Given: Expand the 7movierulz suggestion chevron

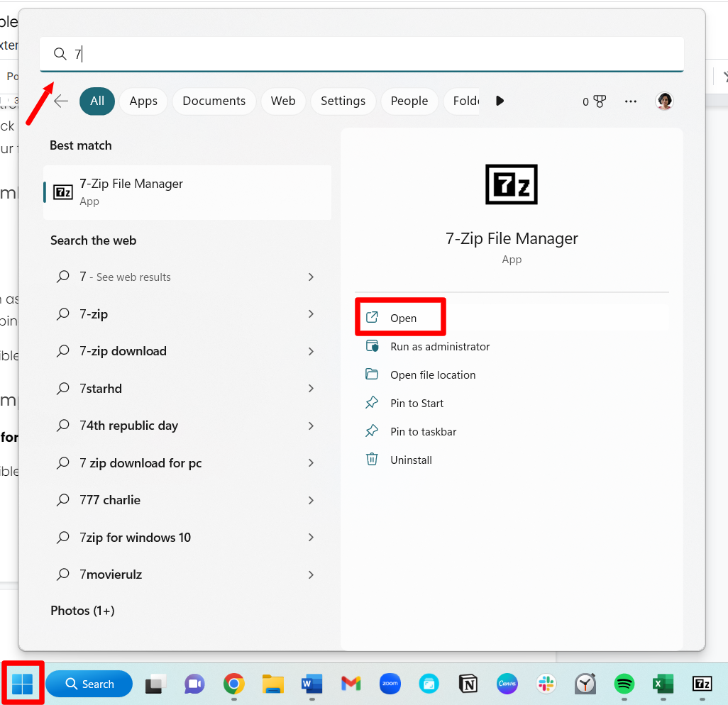Looking at the screenshot, I should pyautogui.click(x=311, y=574).
